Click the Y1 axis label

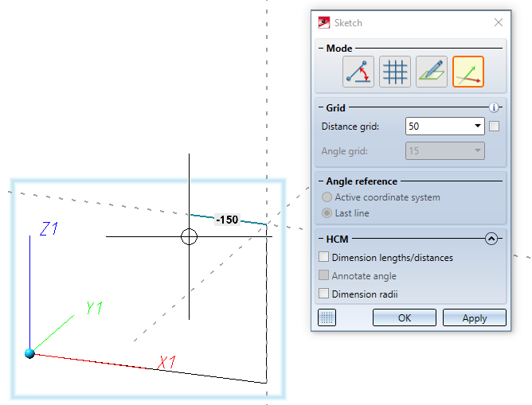94,308
